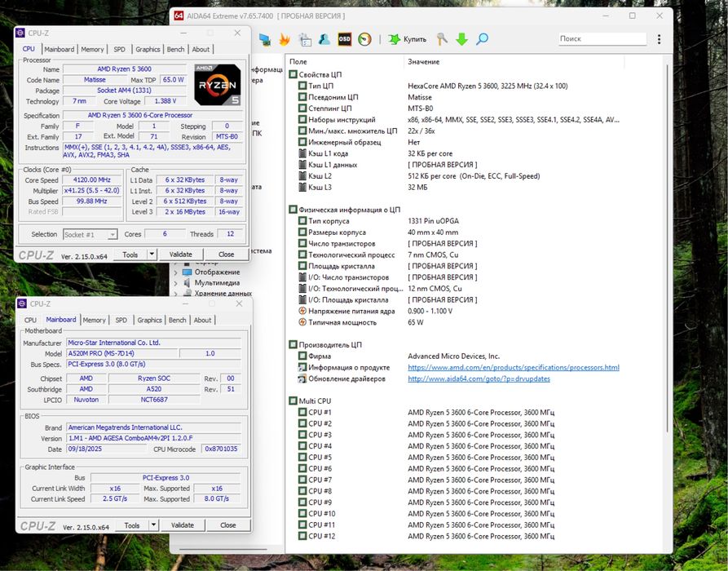Open the amd.com processors specifications link

[514, 368]
